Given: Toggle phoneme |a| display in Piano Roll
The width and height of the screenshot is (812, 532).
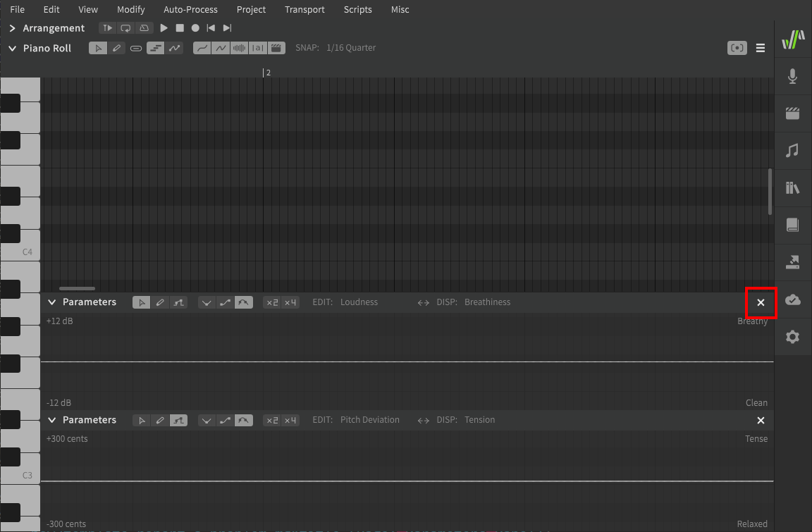Looking at the screenshot, I should [x=258, y=48].
